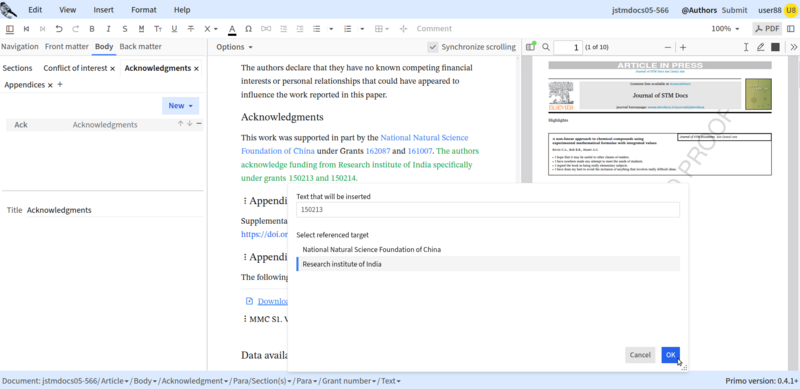Image resolution: width=800 pixels, height=389 pixels.
Task: Click the Redo arrow icon
Action: (76, 29)
